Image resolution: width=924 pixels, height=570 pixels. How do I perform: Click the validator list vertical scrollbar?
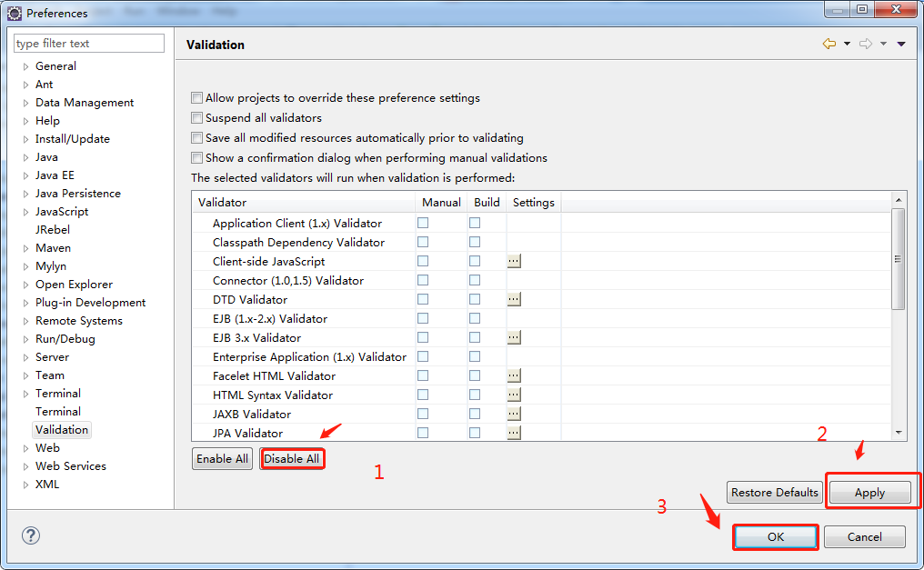[x=899, y=259]
